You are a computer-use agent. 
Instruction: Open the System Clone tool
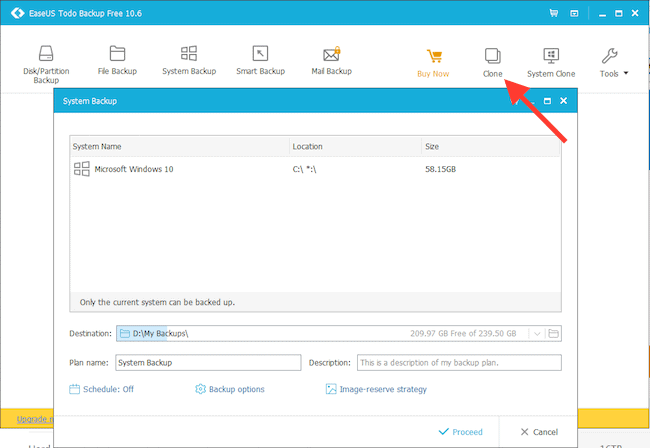[551, 63]
